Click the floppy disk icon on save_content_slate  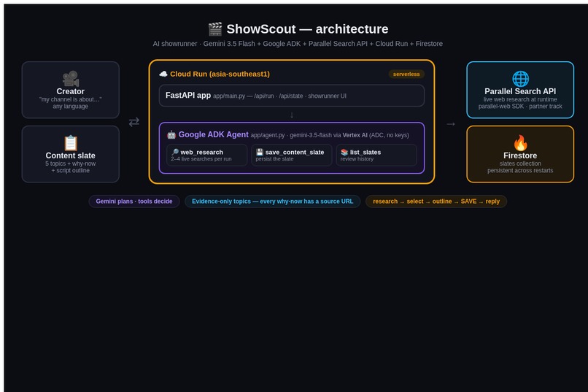tap(260, 152)
